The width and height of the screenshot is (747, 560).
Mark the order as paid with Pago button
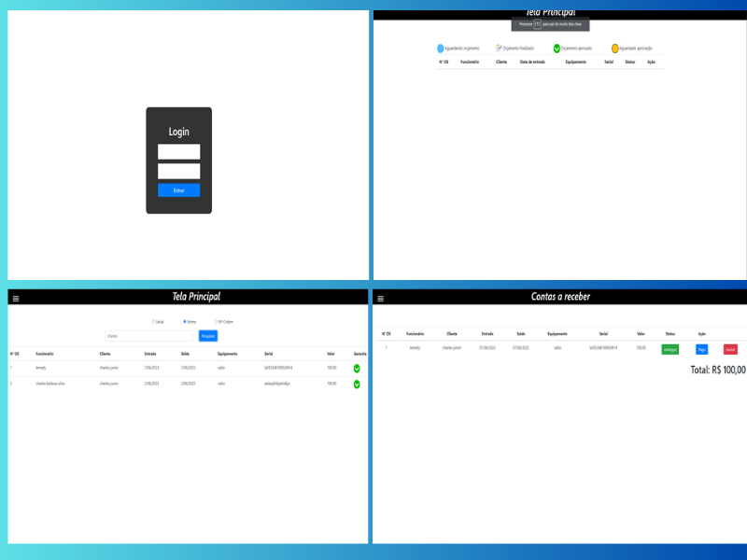701,349
